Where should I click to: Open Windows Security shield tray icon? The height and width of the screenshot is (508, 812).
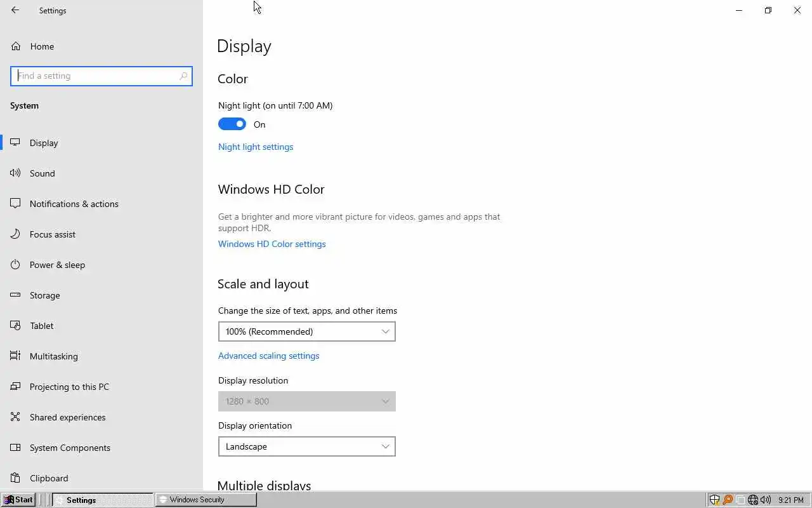click(715, 500)
